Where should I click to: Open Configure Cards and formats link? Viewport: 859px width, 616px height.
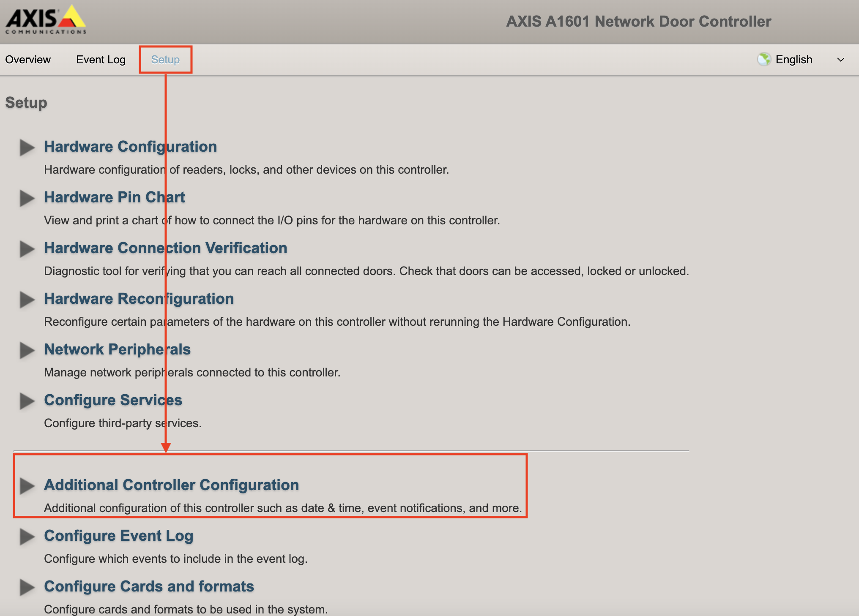[x=149, y=586]
